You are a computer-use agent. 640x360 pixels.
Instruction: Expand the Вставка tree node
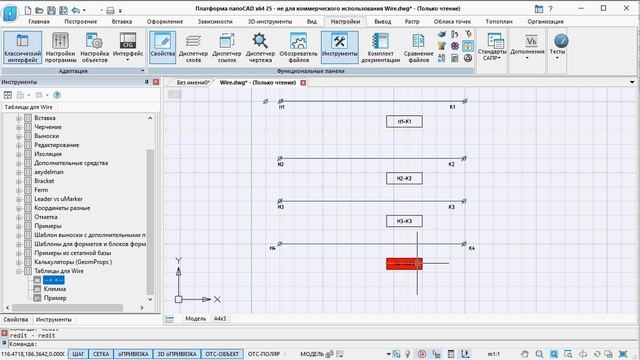[x=18, y=118]
